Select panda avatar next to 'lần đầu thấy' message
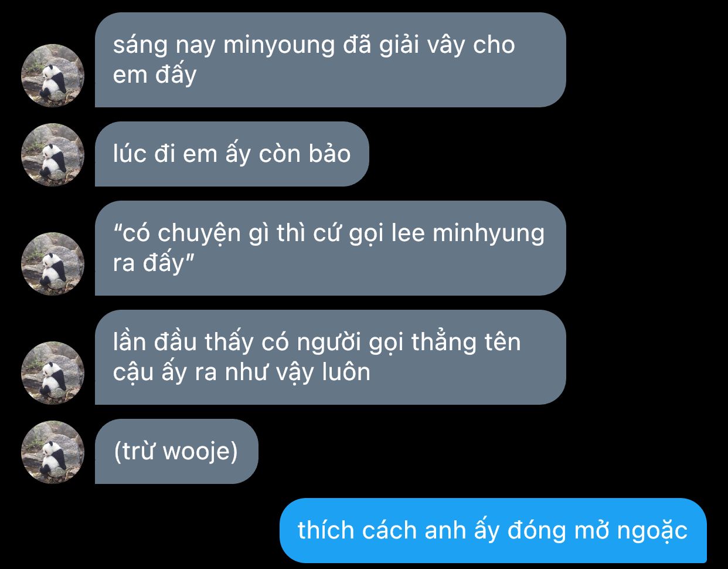 pyautogui.click(x=53, y=373)
